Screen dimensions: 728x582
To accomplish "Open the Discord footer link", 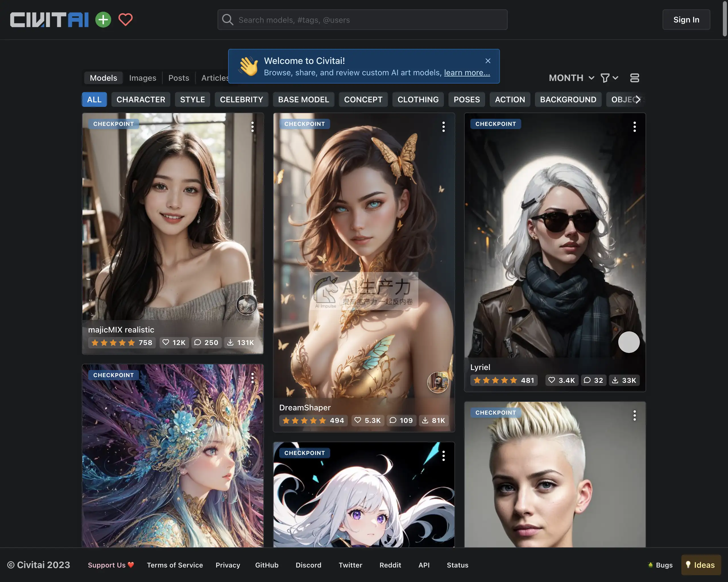I will point(309,565).
